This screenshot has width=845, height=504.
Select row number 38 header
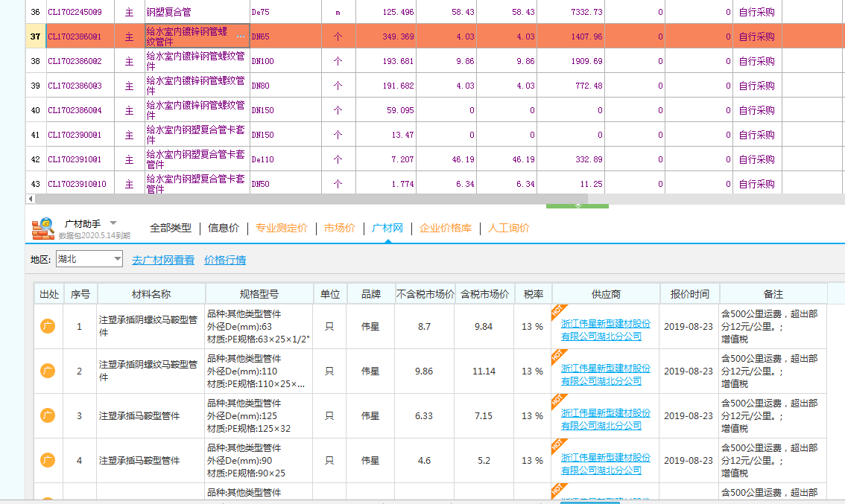point(36,61)
